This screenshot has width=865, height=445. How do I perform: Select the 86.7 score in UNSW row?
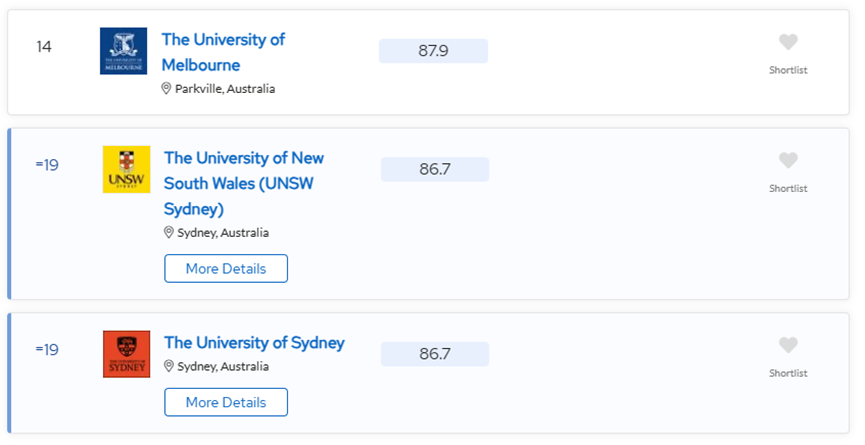point(435,169)
